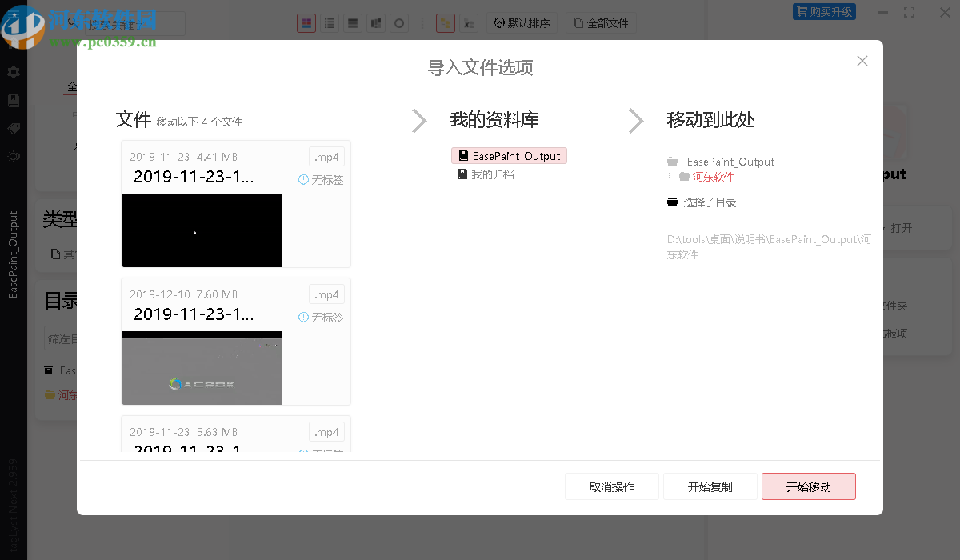Switch to the 全部 tab behind the dialog
960x560 pixels.
coord(70,86)
